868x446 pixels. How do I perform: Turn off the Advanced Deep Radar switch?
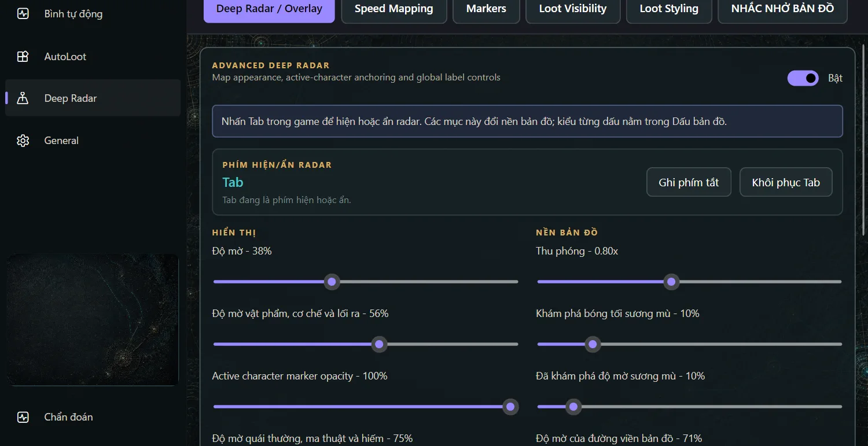803,78
